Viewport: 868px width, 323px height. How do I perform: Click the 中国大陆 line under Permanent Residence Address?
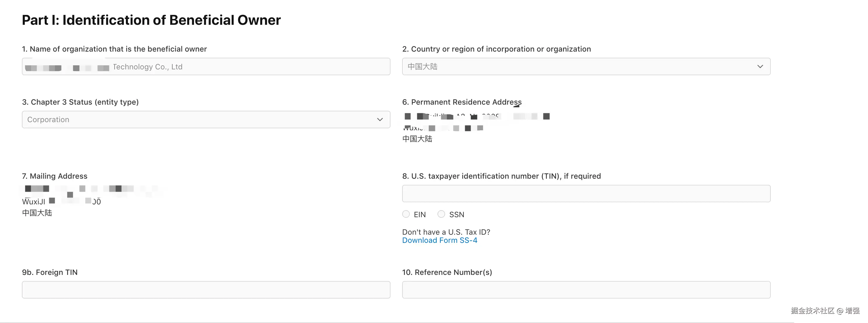[x=417, y=139]
